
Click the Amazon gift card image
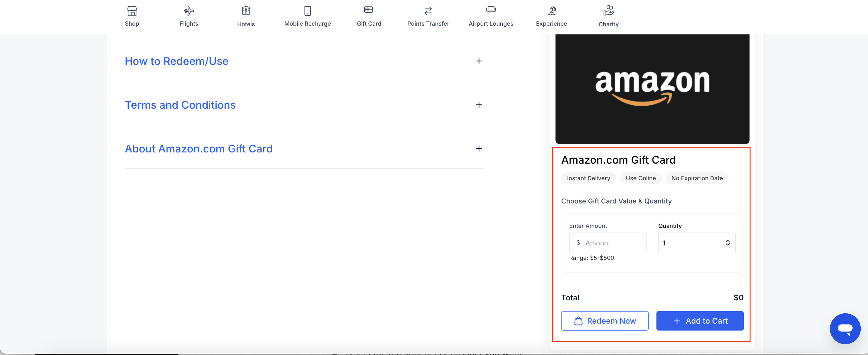652,89
